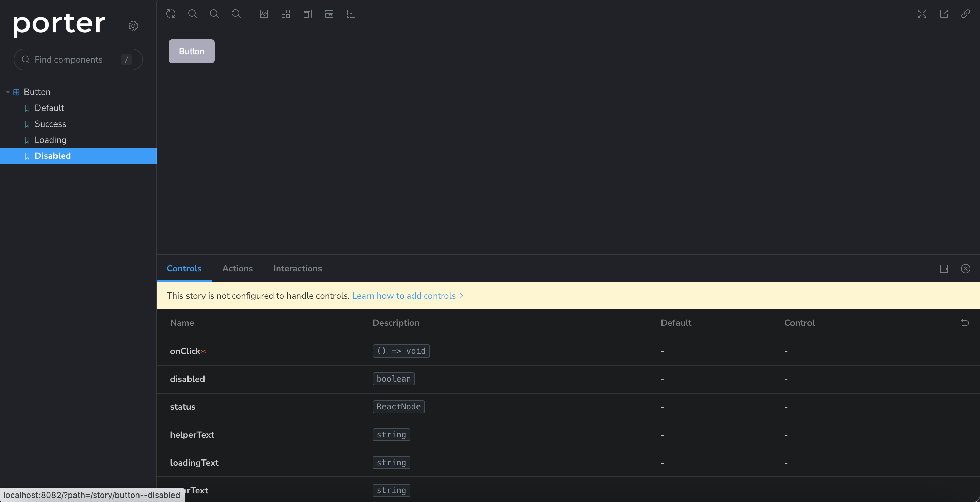Copy the canvas link
This screenshot has width=980, height=502.
(966, 14)
